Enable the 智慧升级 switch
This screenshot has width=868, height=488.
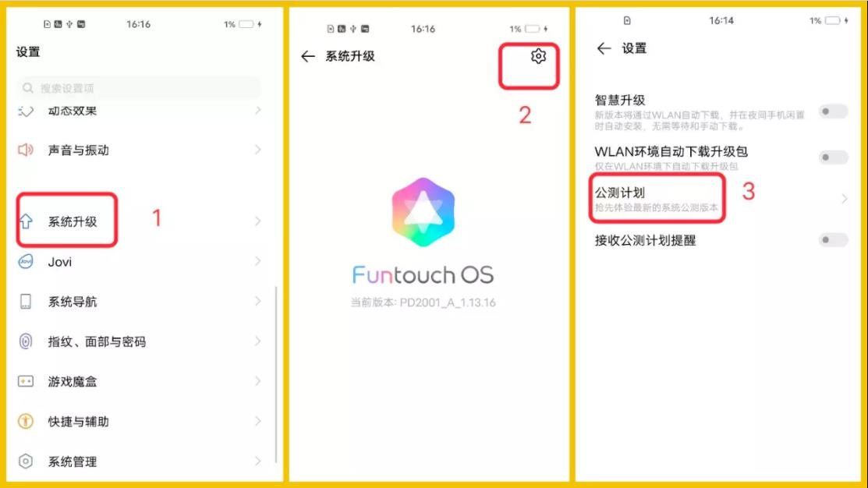833,111
